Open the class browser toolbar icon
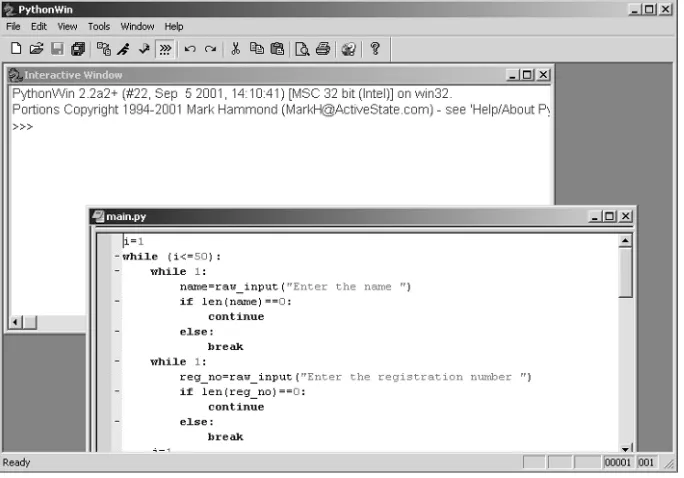Screen dimensions: 684x478 pos(104,49)
